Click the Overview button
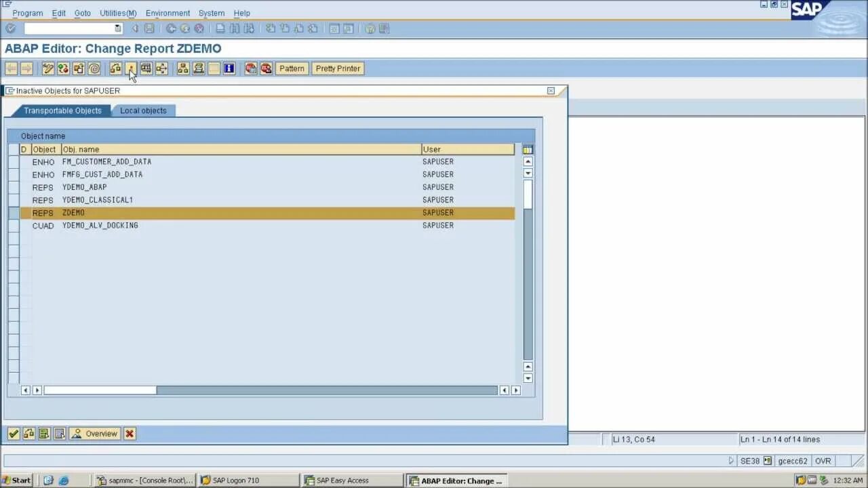This screenshot has height=488, width=868. 95,434
